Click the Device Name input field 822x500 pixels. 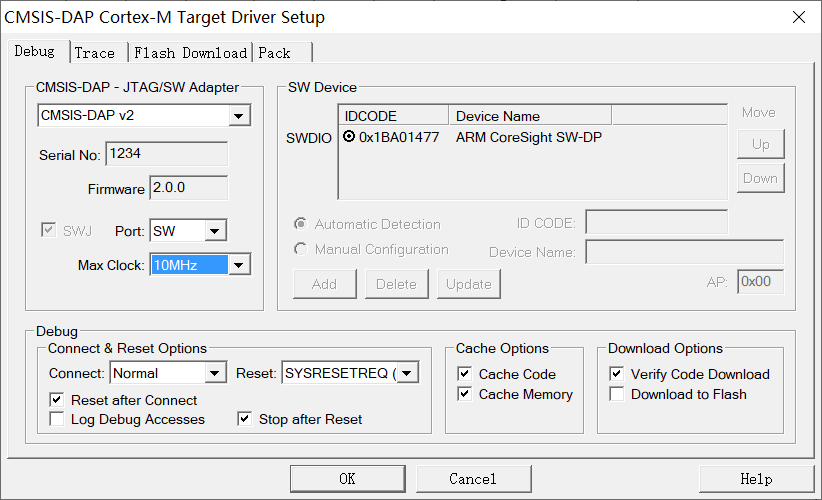tap(685, 252)
